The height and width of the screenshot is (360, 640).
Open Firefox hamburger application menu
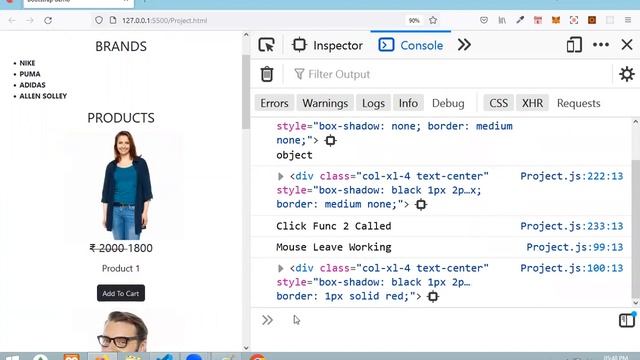click(628, 20)
